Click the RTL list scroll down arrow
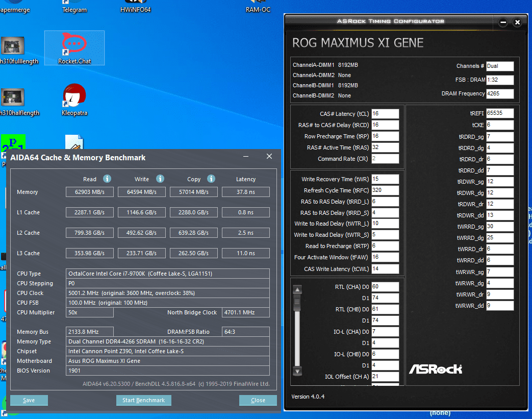The image size is (532, 419). pos(297,372)
